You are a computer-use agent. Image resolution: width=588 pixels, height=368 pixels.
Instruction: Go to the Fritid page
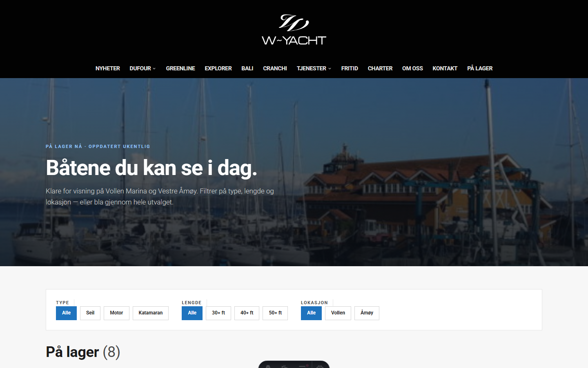pyautogui.click(x=350, y=68)
